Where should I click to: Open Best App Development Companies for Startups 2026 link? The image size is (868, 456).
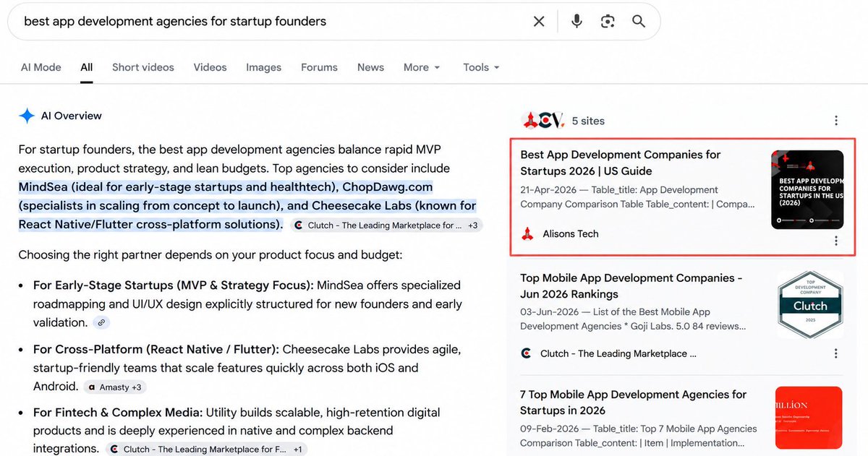pos(621,163)
